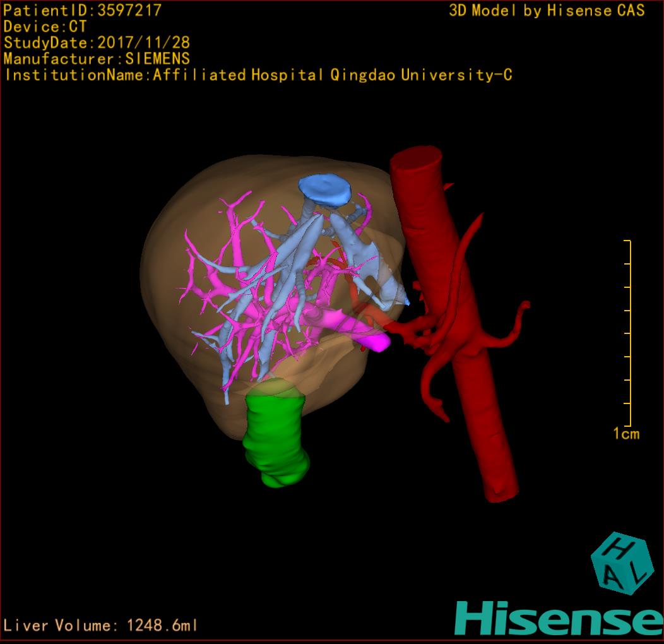Click the StudyDate:2017/11/28 text
664x644 pixels.
pos(97,42)
